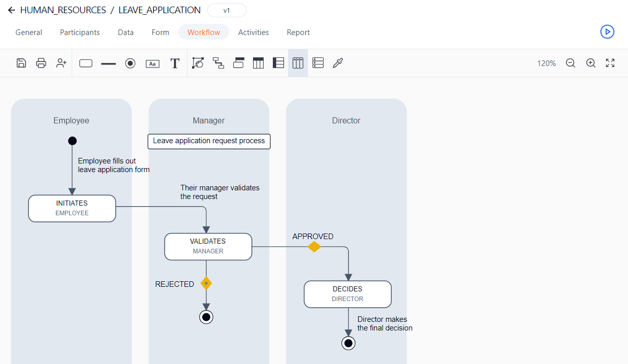Image resolution: width=628 pixels, height=364 pixels.
Task: Toggle the horizontal swimlanes layout
Action: click(318, 63)
